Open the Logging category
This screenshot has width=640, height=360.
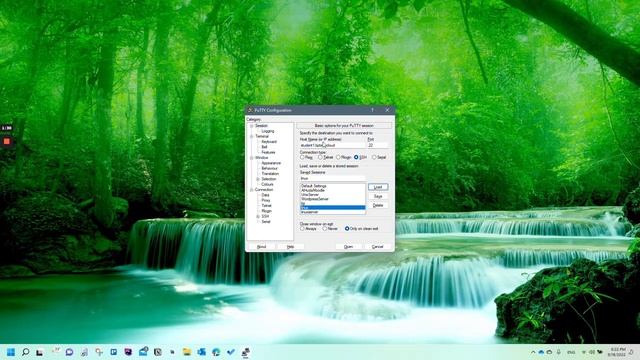click(268, 131)
